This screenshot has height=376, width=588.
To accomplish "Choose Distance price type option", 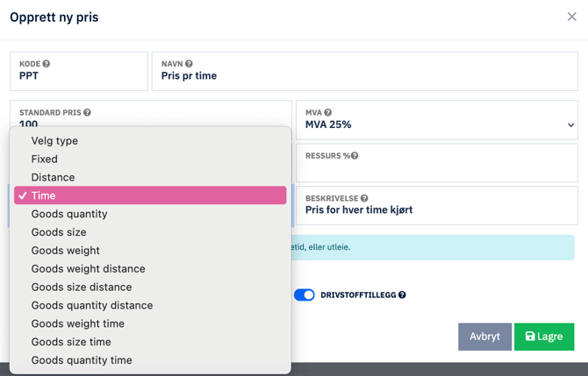I will [x=53, y=177].
